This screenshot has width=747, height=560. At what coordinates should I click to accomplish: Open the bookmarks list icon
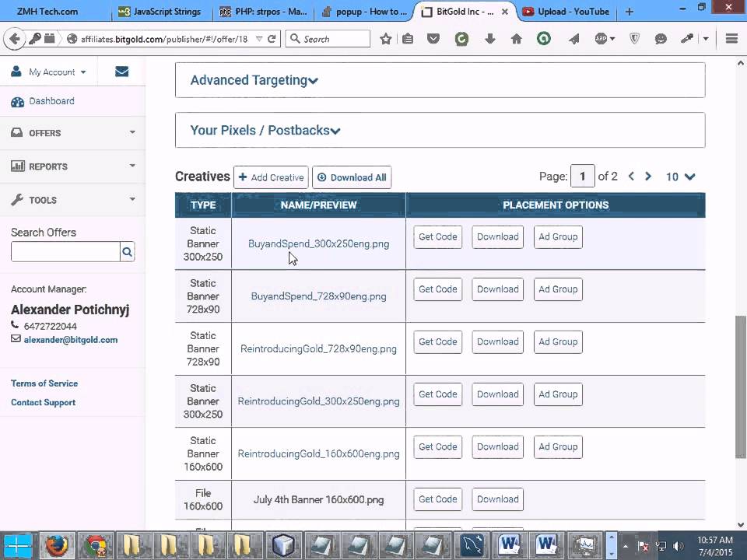pos(408,39)
